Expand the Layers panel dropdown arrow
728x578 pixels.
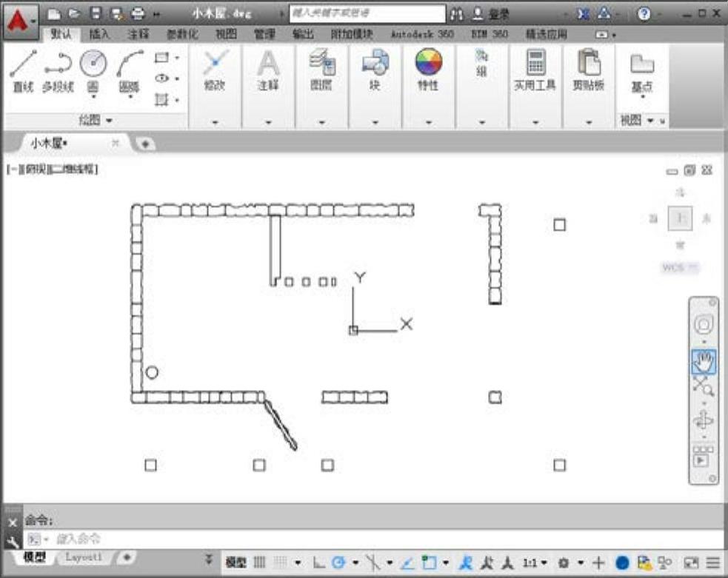coord(321,122)
